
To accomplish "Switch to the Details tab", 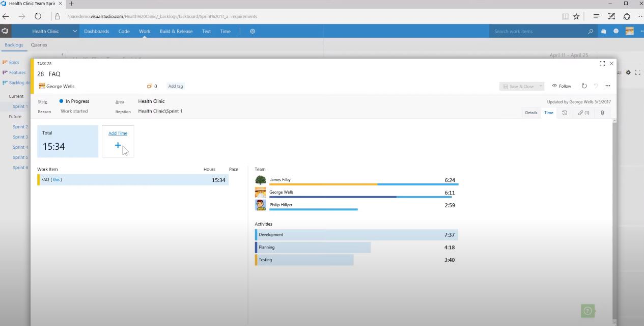I will 531,113.
